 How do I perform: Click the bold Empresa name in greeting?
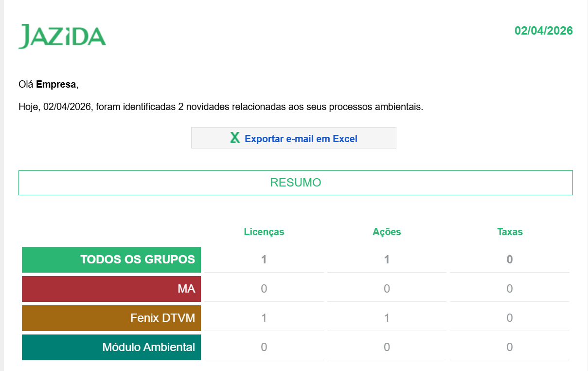56,84
